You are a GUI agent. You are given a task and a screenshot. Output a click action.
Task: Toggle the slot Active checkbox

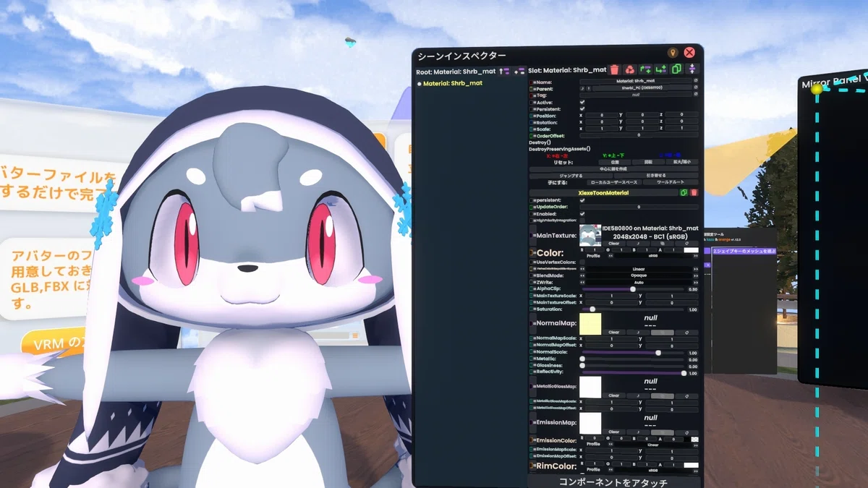click(x=582, y=103)
